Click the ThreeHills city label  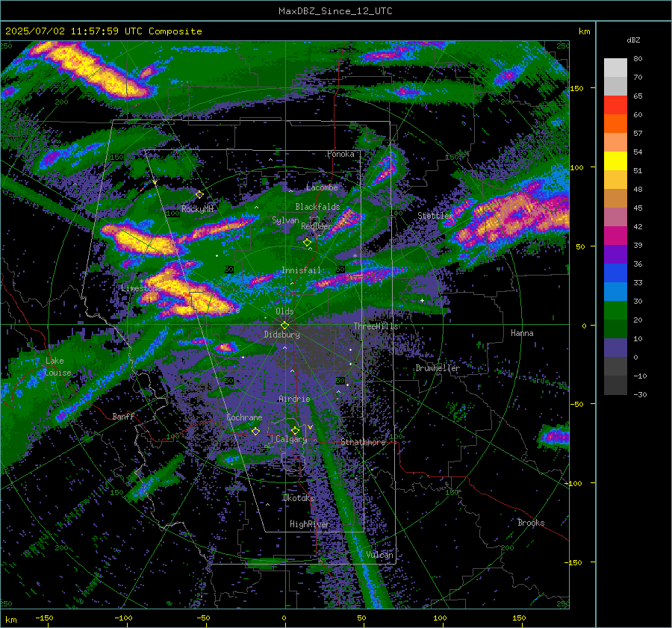[376, 326]
